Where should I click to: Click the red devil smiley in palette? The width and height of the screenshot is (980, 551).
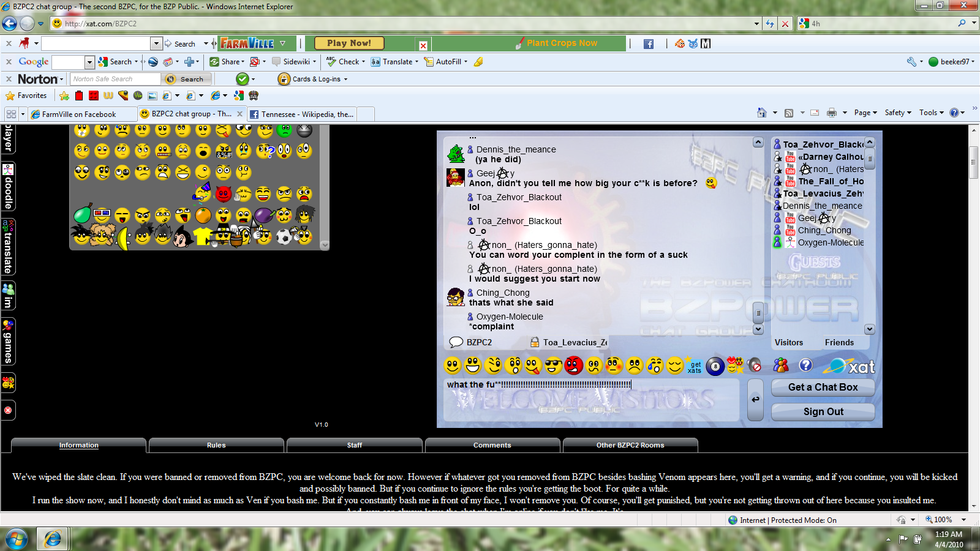[x=224, y=194]
